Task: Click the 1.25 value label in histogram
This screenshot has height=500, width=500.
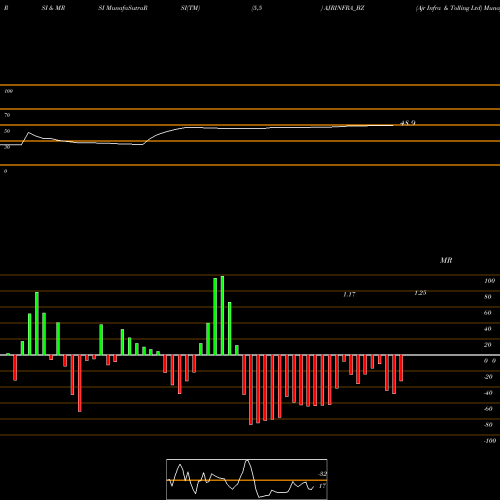Action: [x=420, y=293]
